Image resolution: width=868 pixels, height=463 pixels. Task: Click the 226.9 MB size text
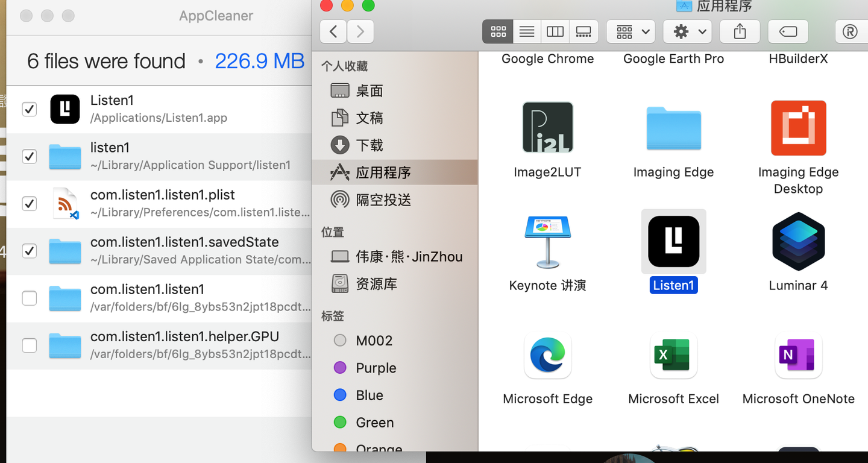pos(259,61)
